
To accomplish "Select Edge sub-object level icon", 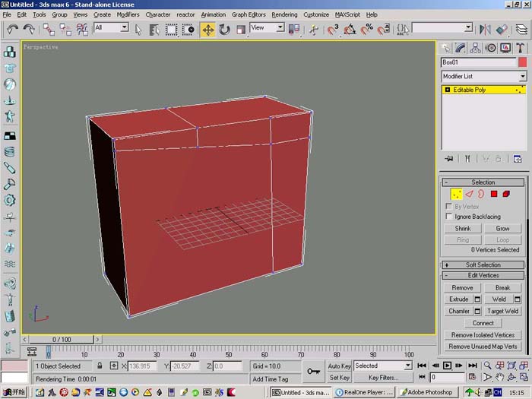I will pos(469,194).
